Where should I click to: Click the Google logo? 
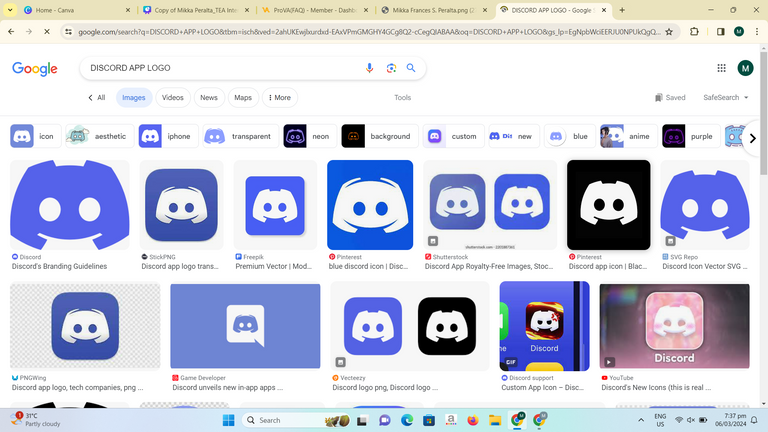click(x=35, y=69)
